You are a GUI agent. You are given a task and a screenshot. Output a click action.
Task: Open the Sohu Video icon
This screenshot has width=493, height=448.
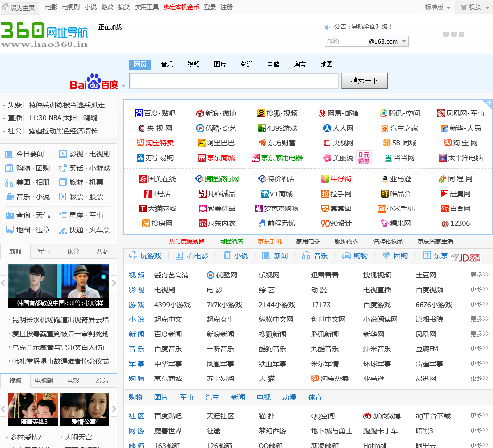pyautogui.click(x=261, y=113)
